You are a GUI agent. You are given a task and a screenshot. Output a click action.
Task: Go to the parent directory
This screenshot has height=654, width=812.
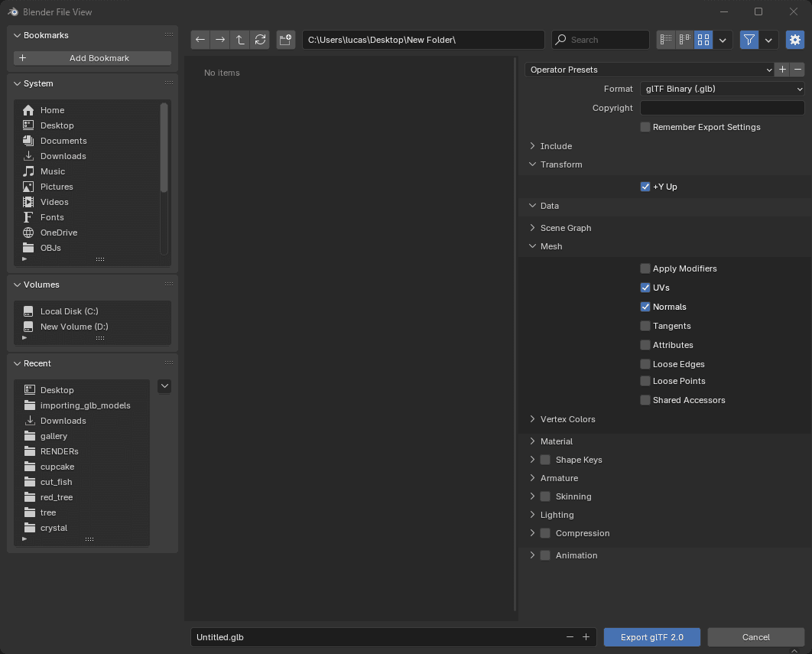240,40
